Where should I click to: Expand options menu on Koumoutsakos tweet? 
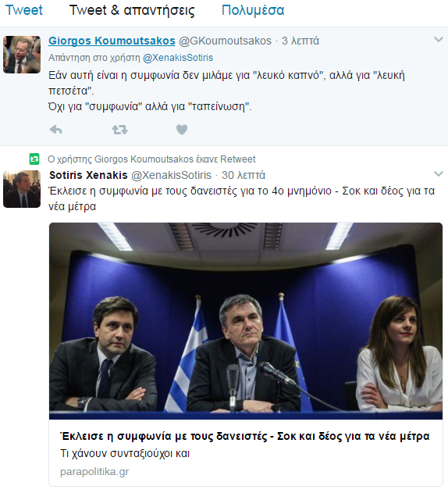click(x=439, y=40)
